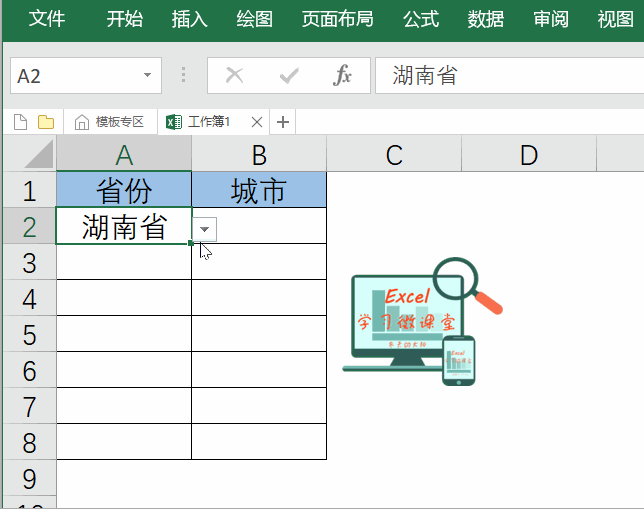Click the open folder icon
The image size is (644, 509).
[46, 122]
